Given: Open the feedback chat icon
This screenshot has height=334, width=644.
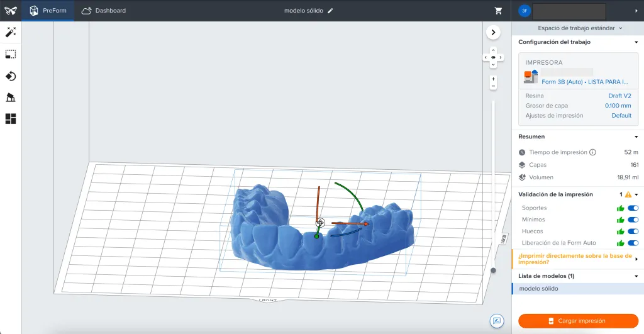Looking at the screenshot, I should point(497,321).
